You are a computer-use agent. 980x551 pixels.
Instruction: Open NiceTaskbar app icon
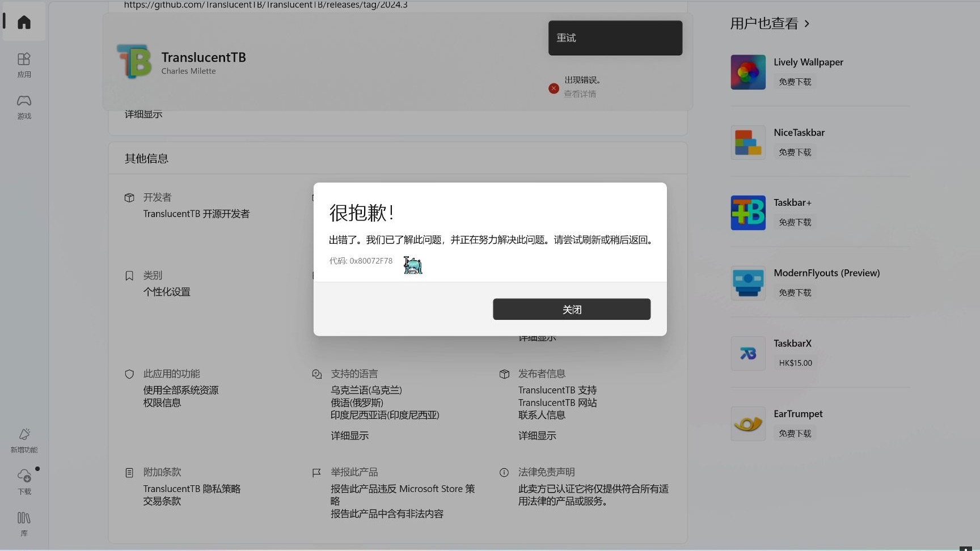pos(748,142)
